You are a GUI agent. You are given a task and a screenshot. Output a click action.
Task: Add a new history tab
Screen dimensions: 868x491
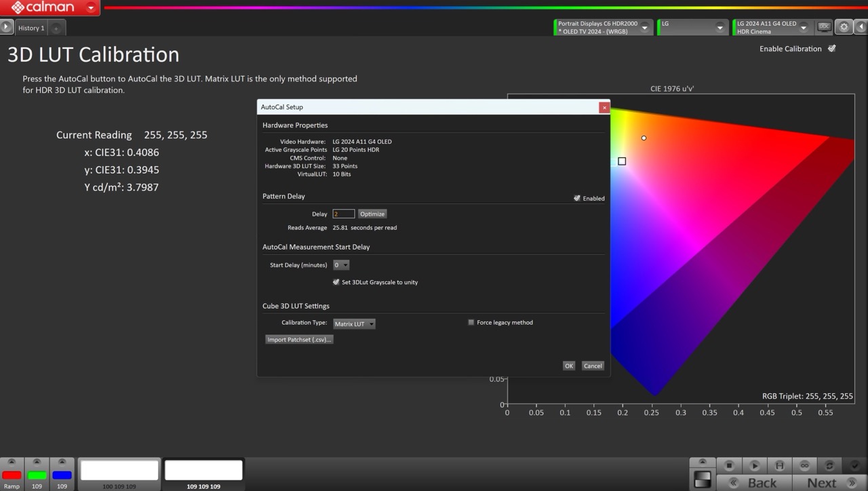56,28
